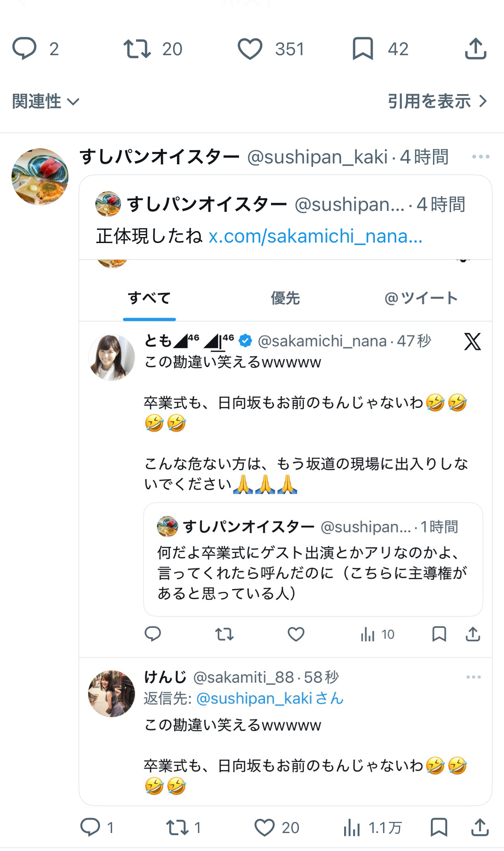Share the reply using bottom share icon
The width and height of the screenshot is (504, 851).
(x=480, y=827)
